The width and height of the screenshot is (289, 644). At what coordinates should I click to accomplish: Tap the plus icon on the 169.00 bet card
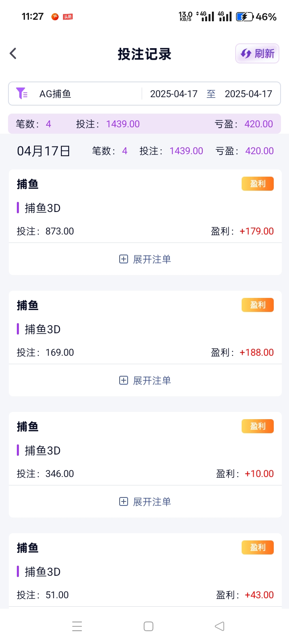click(124, 380)
